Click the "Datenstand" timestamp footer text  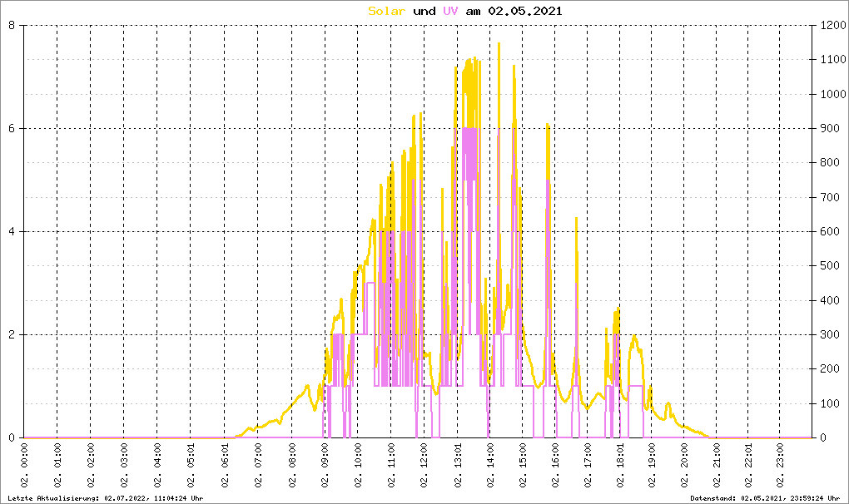765,498
